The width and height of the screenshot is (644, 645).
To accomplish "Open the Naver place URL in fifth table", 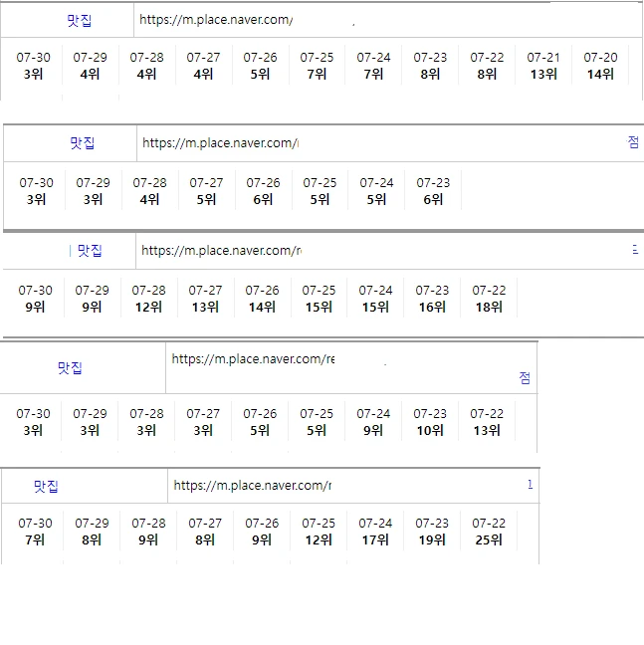I will 252,486.
